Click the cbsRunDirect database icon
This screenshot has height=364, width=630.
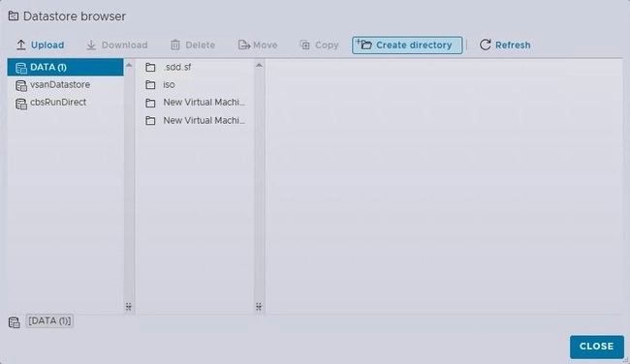[x=21, y=104]
